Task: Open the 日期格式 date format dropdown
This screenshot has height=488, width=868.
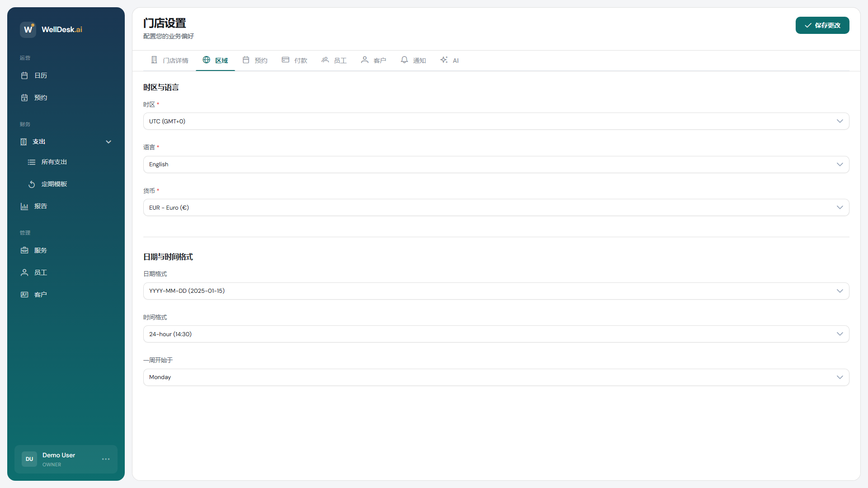Action: 496,291
